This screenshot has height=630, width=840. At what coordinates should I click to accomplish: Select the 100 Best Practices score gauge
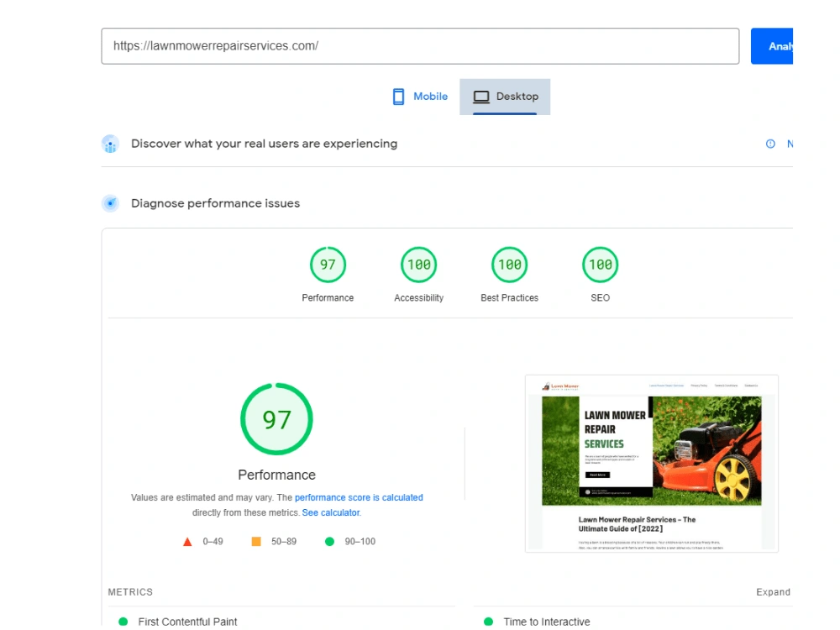[x=509, y=264]
